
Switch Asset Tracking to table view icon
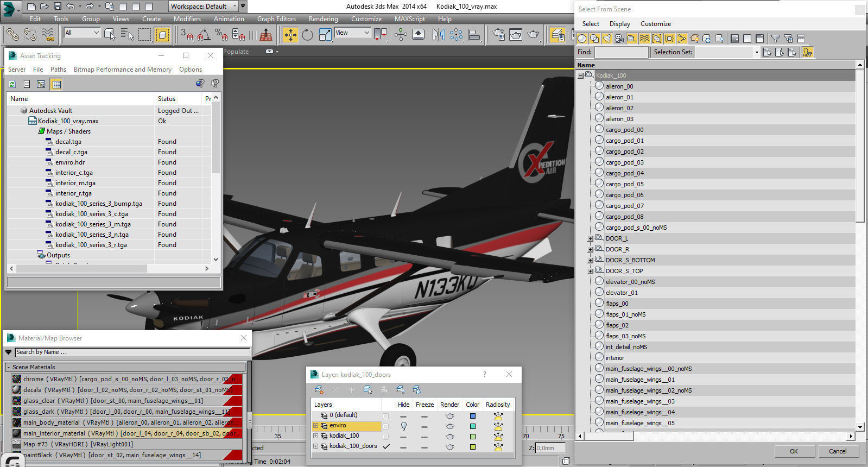click(56, 84)
